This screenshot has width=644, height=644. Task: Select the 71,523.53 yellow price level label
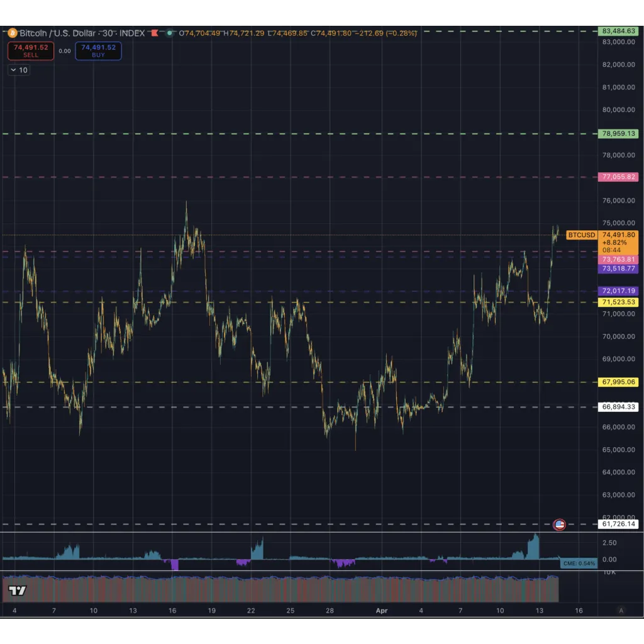tap(618, 303)
